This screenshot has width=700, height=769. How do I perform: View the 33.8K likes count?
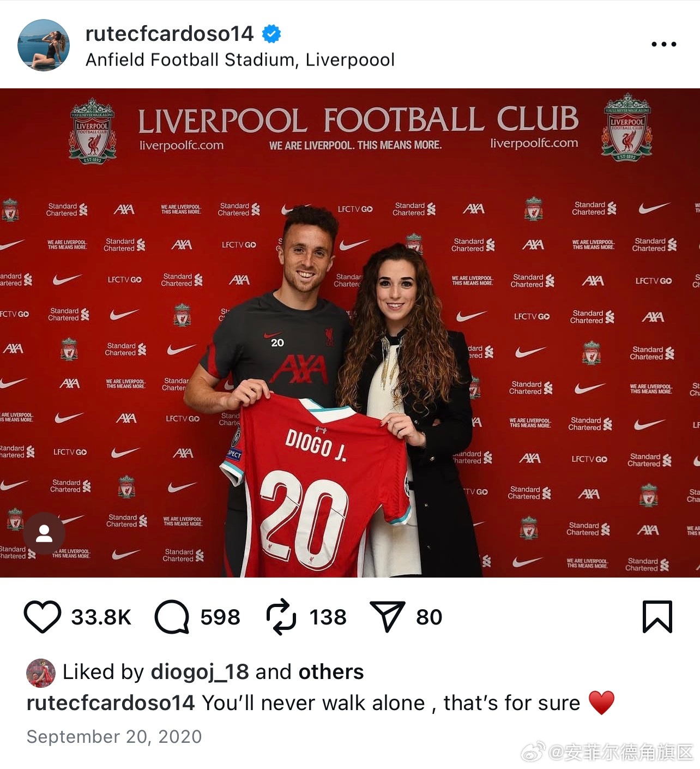tap(101, 617)
